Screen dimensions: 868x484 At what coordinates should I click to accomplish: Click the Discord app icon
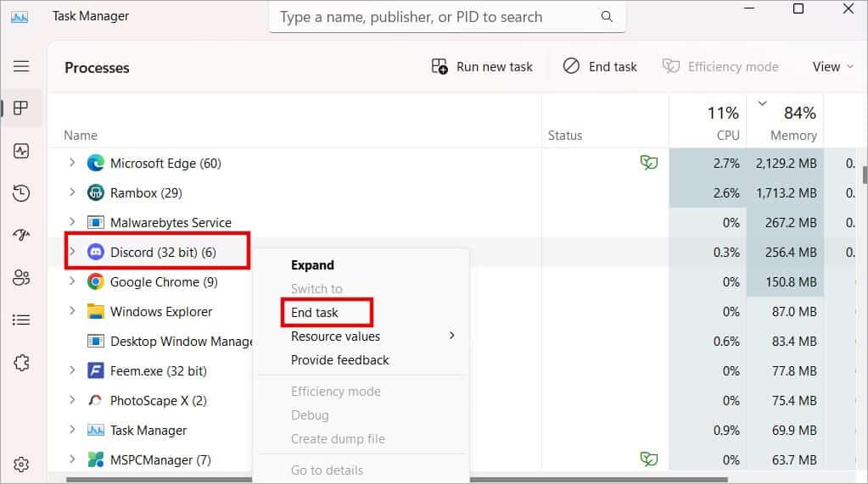[x=95, y=253]
